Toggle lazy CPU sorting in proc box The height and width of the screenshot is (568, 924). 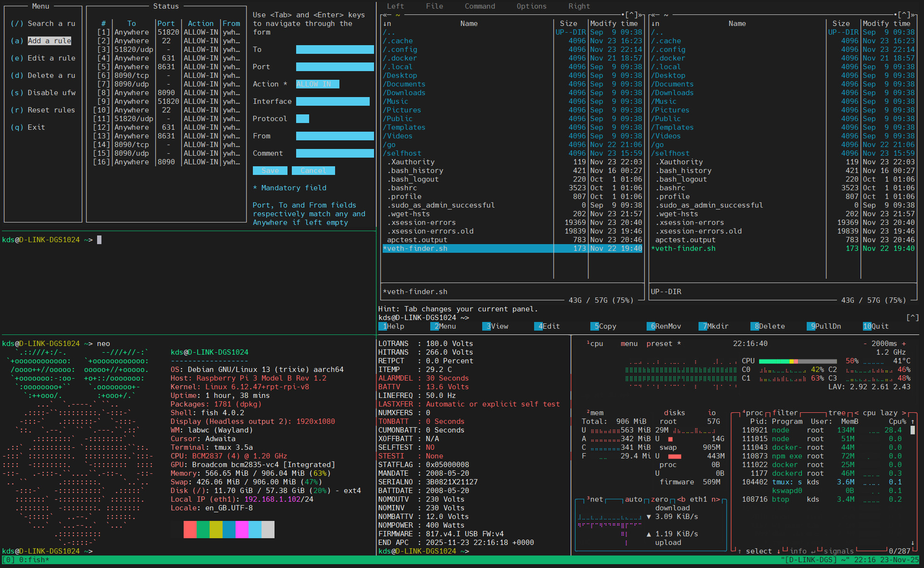889,413
